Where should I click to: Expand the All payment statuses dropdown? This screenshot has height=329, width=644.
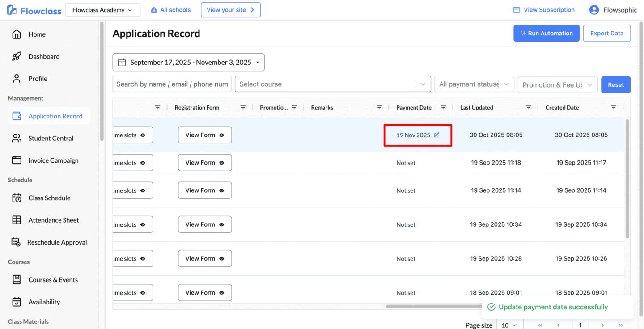[474, 84]
